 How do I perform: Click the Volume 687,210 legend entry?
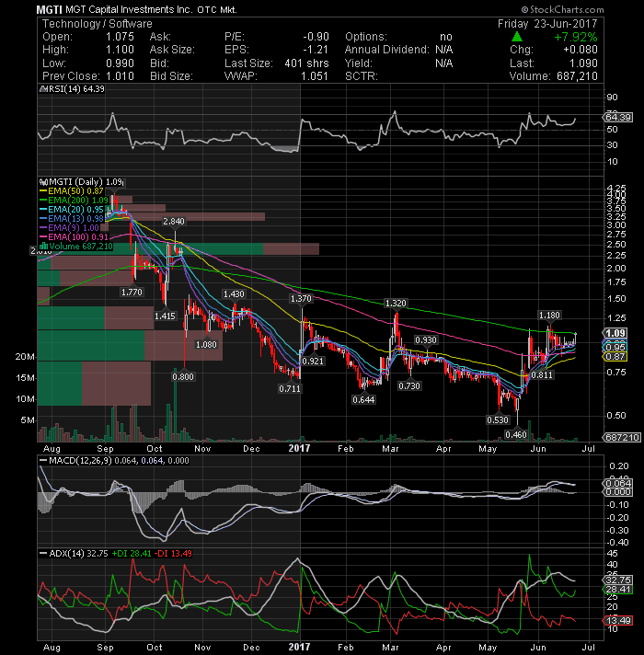[76, 247]
